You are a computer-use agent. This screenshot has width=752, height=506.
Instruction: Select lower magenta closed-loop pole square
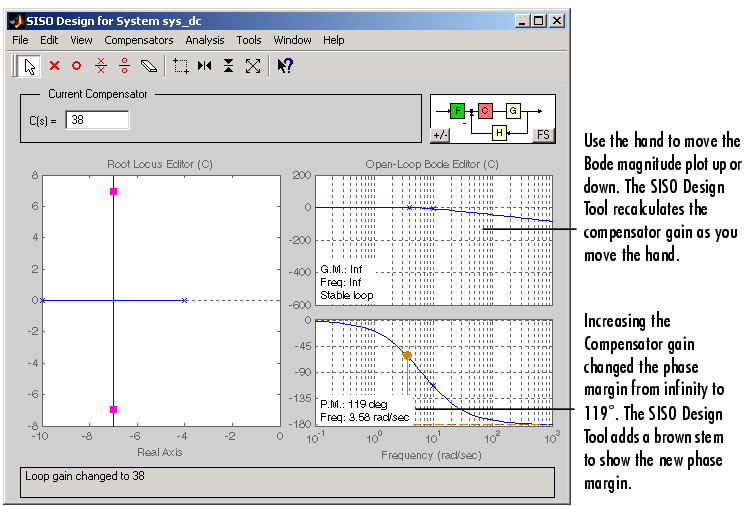point(113,409)
